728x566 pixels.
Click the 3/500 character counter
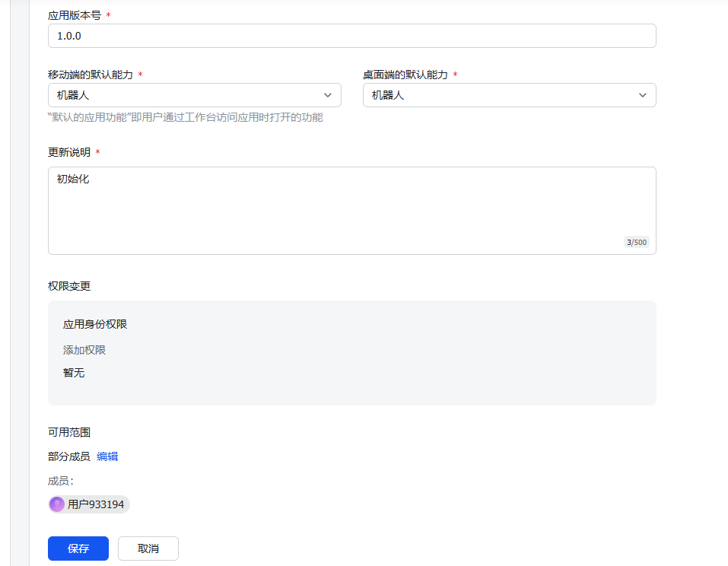point(636,243)
